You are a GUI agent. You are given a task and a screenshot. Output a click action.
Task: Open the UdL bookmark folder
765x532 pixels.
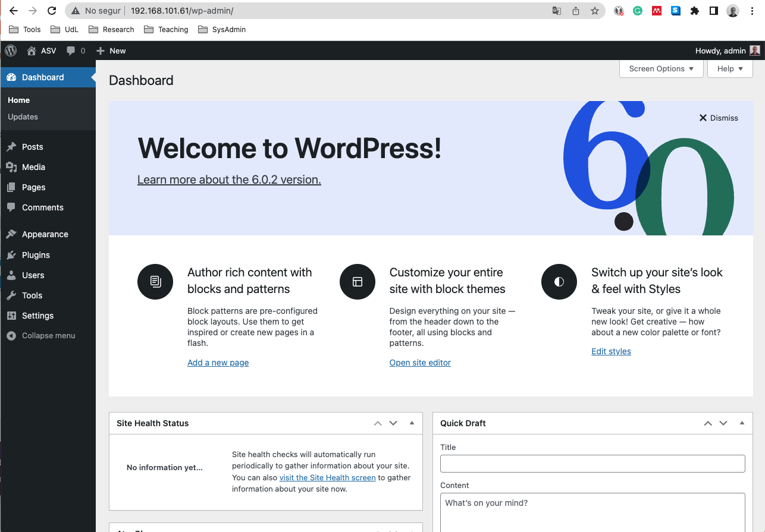64,29
